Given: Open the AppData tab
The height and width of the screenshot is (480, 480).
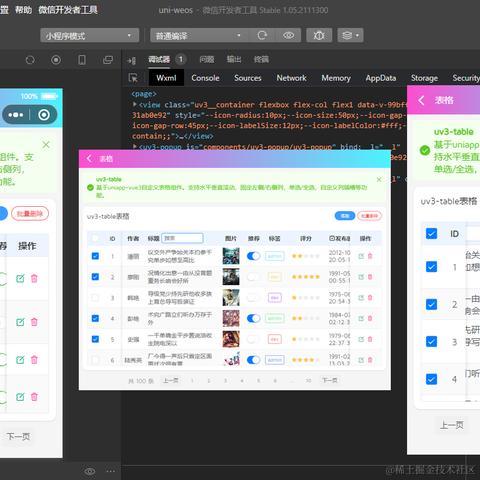Looking at the screenshot, I should click(381, 78).
